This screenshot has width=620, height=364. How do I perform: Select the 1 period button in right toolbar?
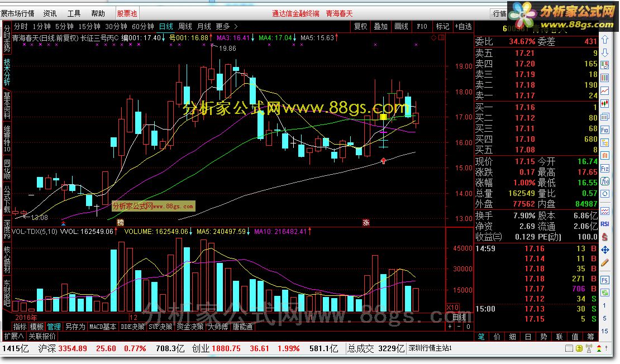click(x=604, y=305)
